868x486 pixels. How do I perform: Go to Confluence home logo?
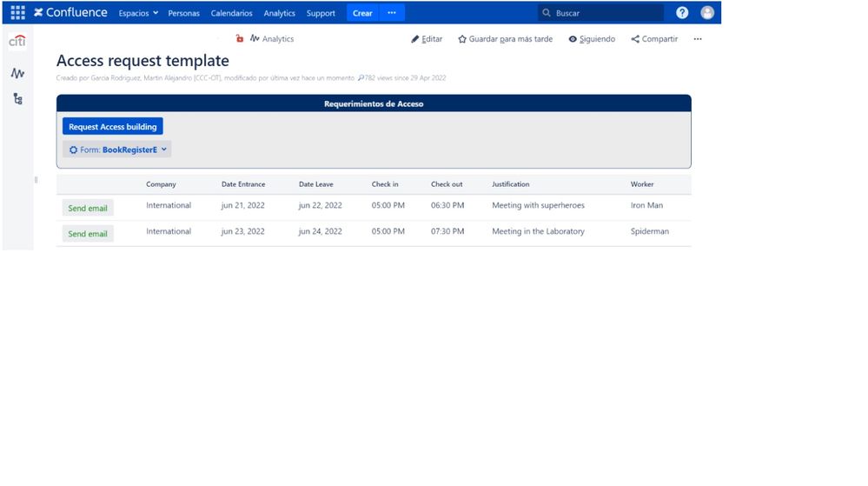70,12
